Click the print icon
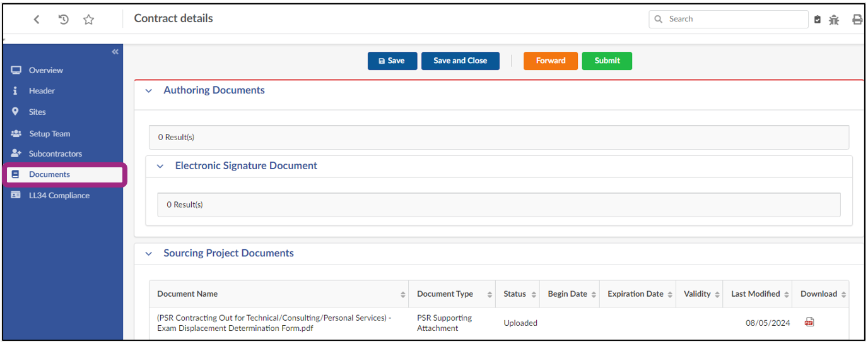This screenshot has width=868, height=346. click(x=857, y=20)
